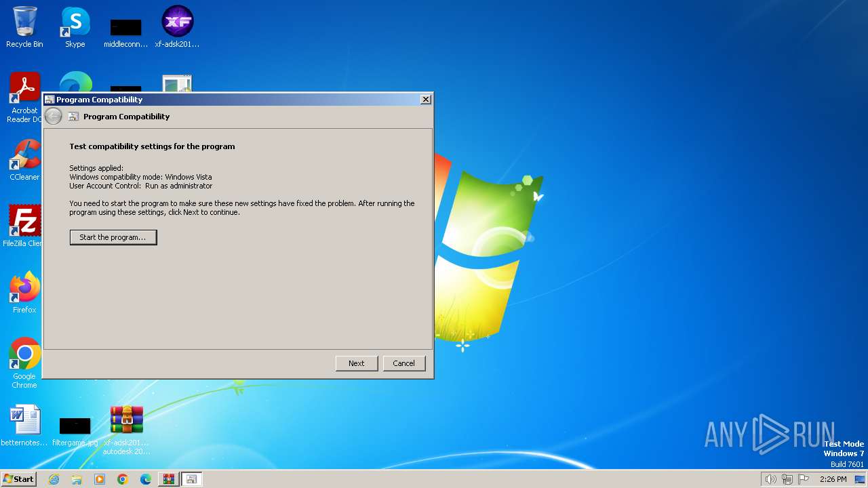Click the Program Compatibility title bar icon
Viewport: 868px width, 488px height.
coord(50,100)
